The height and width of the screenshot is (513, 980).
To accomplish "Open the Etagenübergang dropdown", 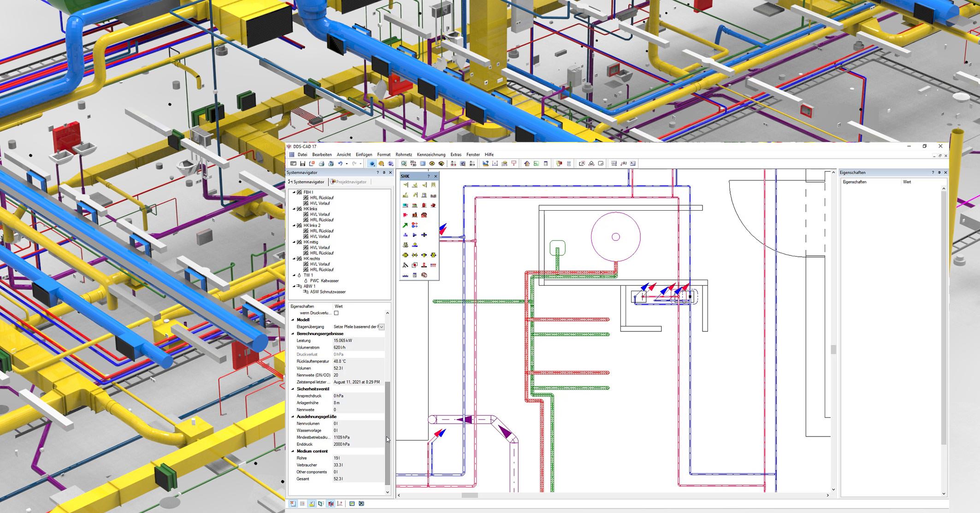I will pos(381,327).
